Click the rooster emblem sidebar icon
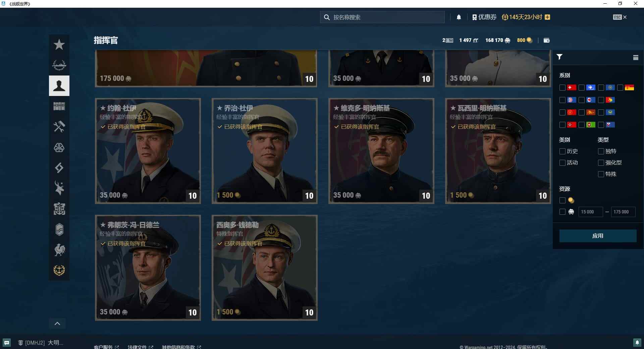The width and height of the screenshot is (644, 349). tap(59, 250)
